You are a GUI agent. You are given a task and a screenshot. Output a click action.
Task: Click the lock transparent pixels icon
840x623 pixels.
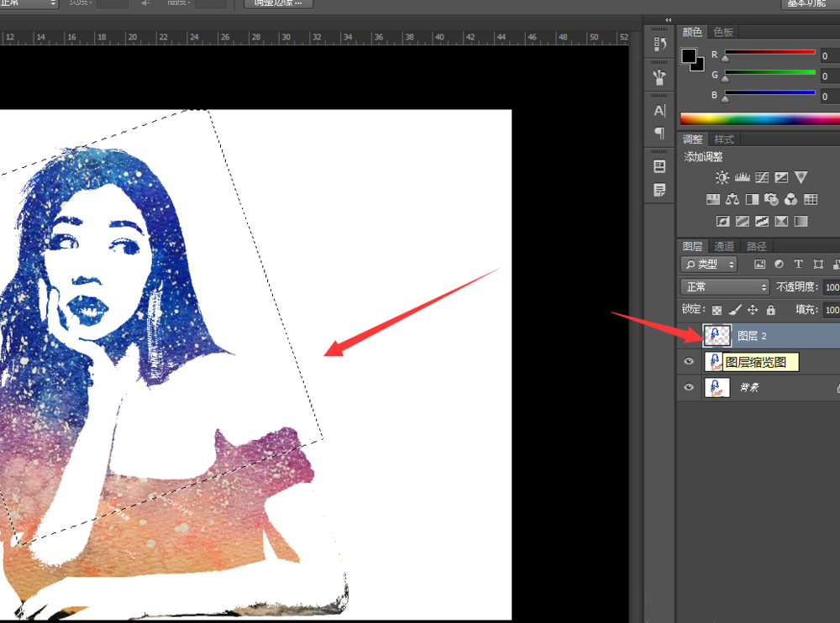tap(717, 310)
